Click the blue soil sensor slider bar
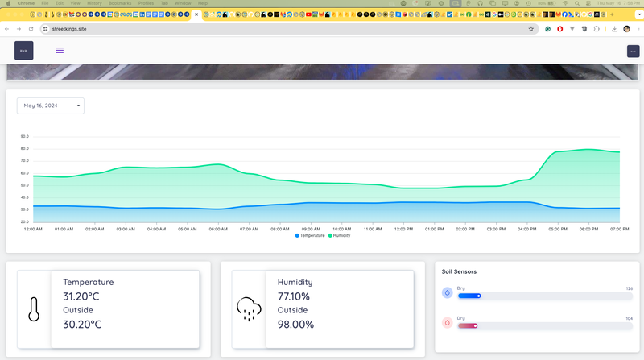This screenshot has height=360, width=644. coord(544,296)
